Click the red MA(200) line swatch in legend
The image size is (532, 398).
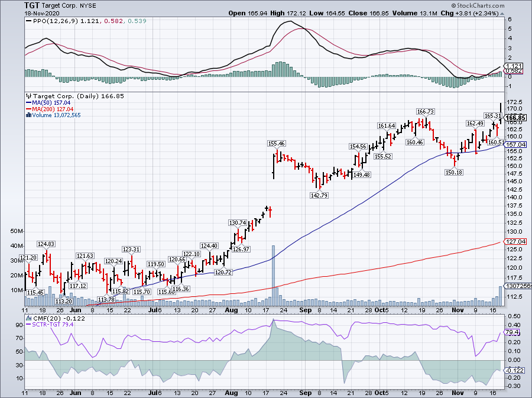29,109
